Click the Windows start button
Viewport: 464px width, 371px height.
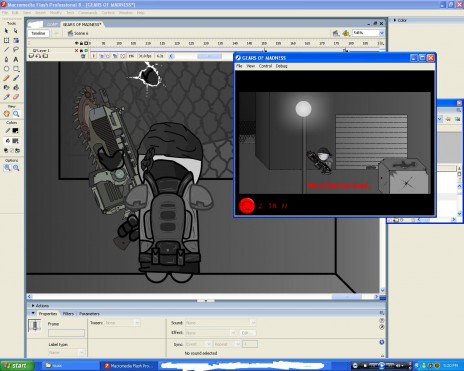point(17,366)
